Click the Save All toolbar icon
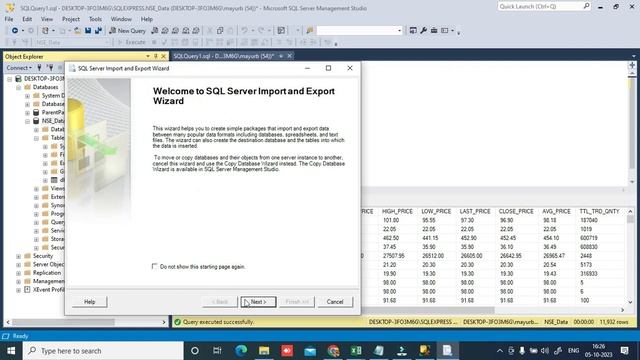Image resolution: width=640 pixels, height=360 pixels. click(x=98, y=31)
